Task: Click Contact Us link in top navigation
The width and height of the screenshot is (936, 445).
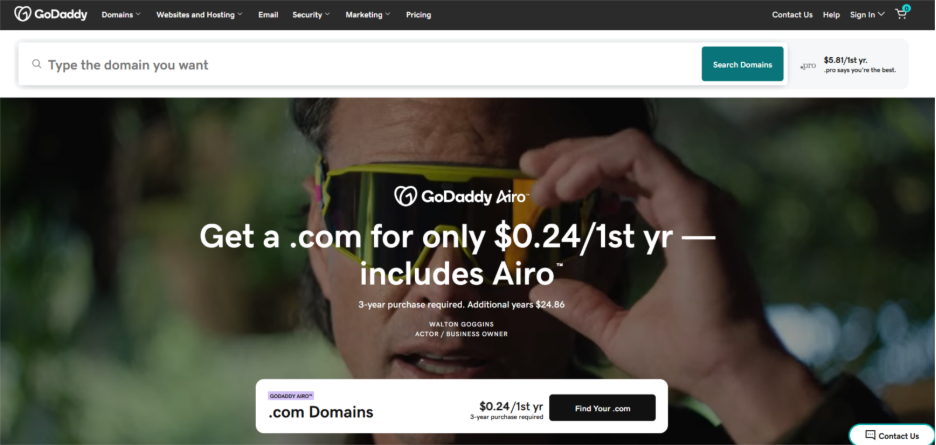Action: click(792, 15)
